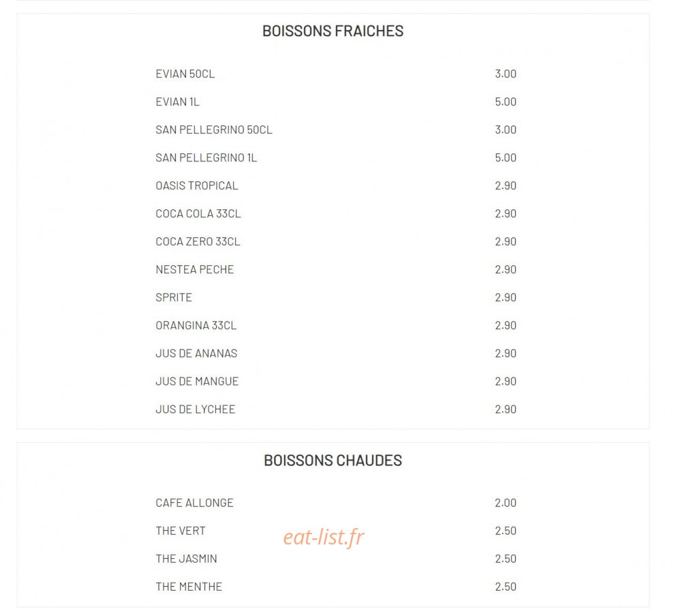Select SAN PELLEGRINO 50CL entry
The image size is (674, 616).
[214, 130]
